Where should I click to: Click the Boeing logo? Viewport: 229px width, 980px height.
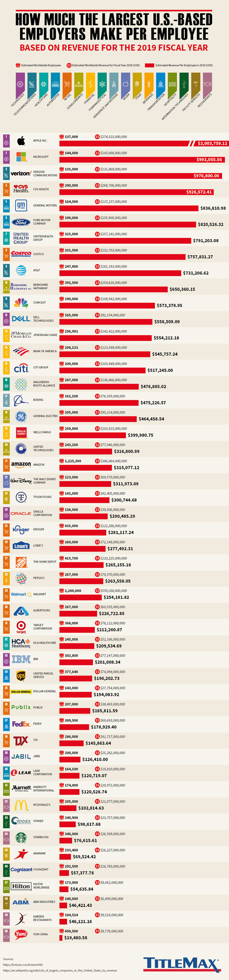click(x=21, y=400)
